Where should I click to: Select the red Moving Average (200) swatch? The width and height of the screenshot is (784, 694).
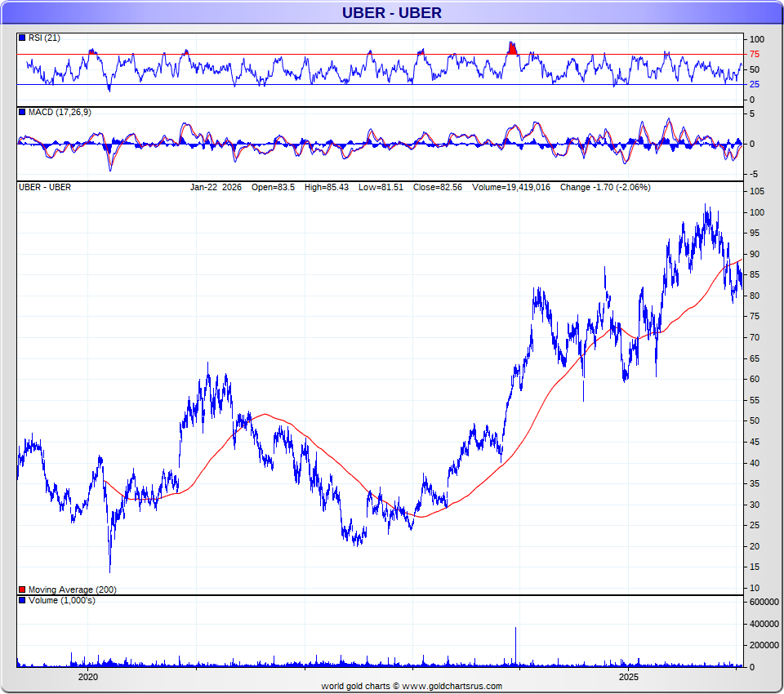click(22, 589)
